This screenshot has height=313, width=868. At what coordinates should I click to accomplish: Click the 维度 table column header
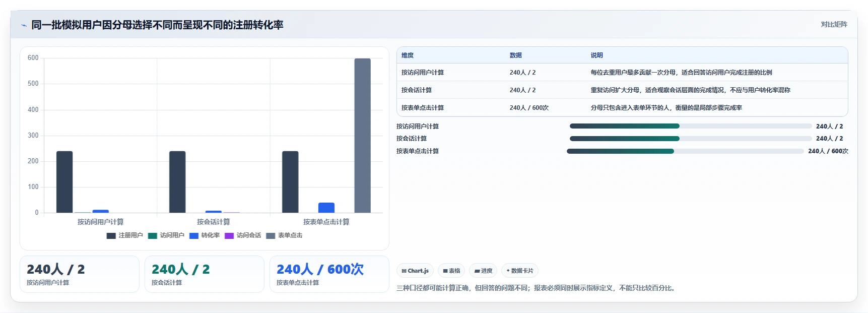[x=408, y=55]
